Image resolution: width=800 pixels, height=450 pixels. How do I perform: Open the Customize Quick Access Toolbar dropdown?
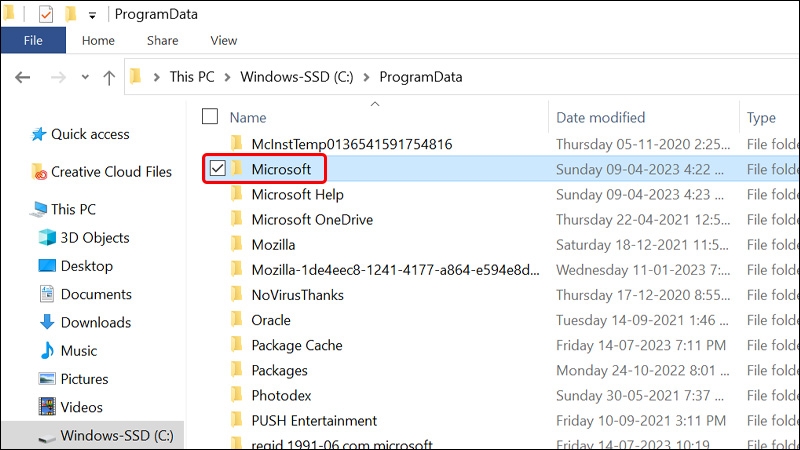92,16
